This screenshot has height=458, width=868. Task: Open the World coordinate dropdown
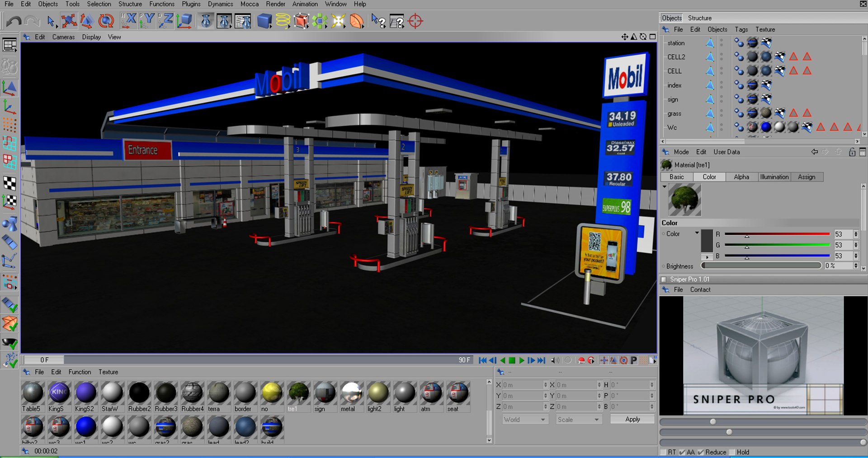pyautogui.click(x=524, y=420)
